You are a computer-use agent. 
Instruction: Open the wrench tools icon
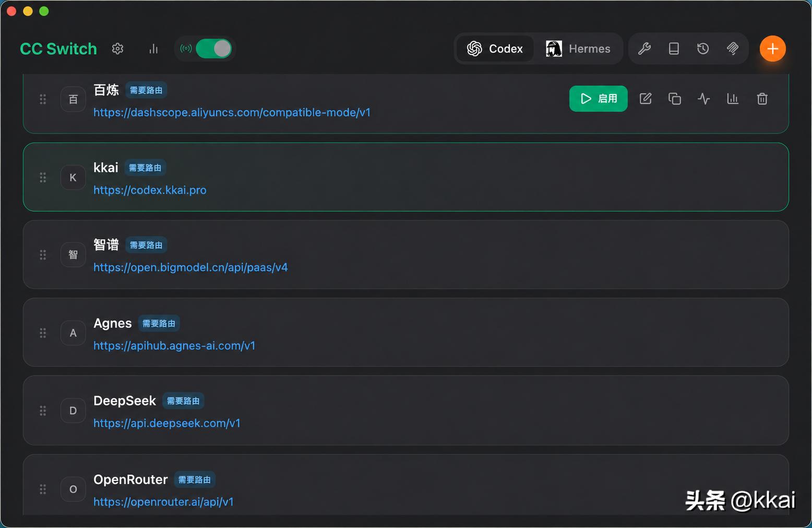(644, 49)
